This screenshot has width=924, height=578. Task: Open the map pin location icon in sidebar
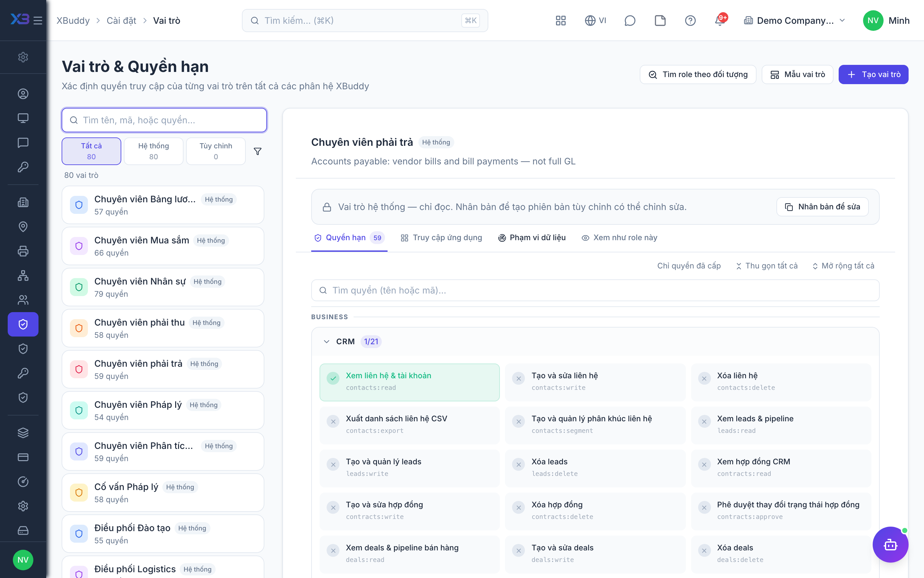click(x=23, y=227)
